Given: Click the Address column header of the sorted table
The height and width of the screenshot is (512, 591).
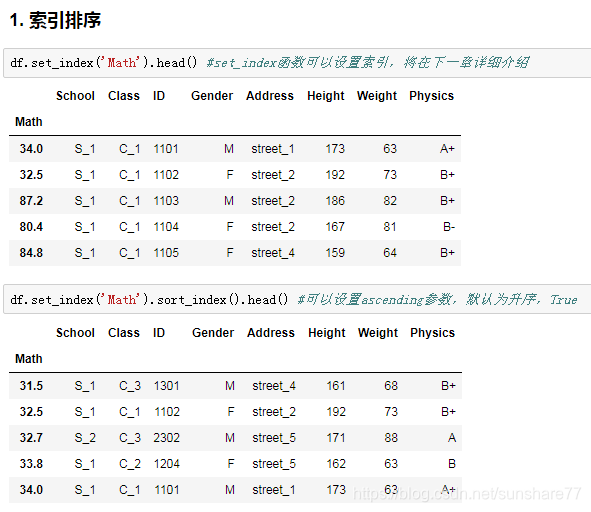Looking at the screenshot, I should (271, 333).
